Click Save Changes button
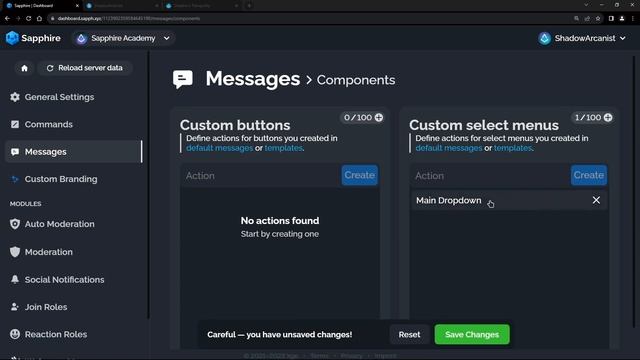640x360 pixels. [x=472, y=335]
